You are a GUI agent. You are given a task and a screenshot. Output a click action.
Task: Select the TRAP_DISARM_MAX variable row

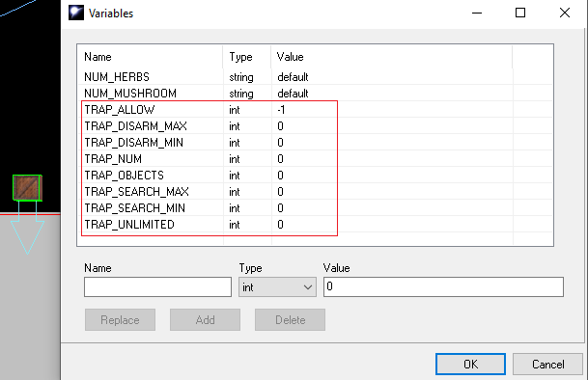click(315, 126)
